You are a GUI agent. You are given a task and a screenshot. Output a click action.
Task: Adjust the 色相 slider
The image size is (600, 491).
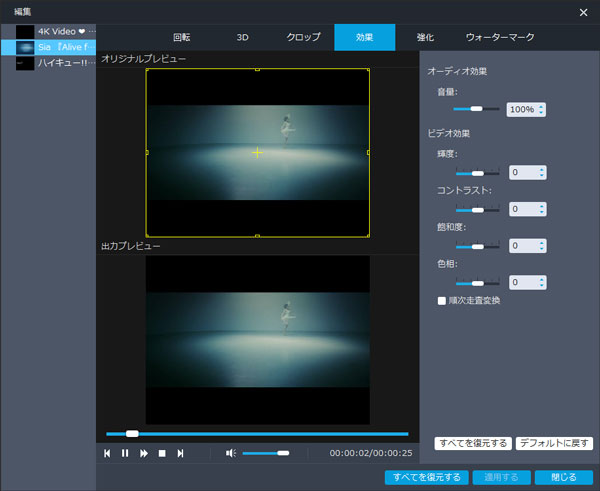tap(478, 284)
